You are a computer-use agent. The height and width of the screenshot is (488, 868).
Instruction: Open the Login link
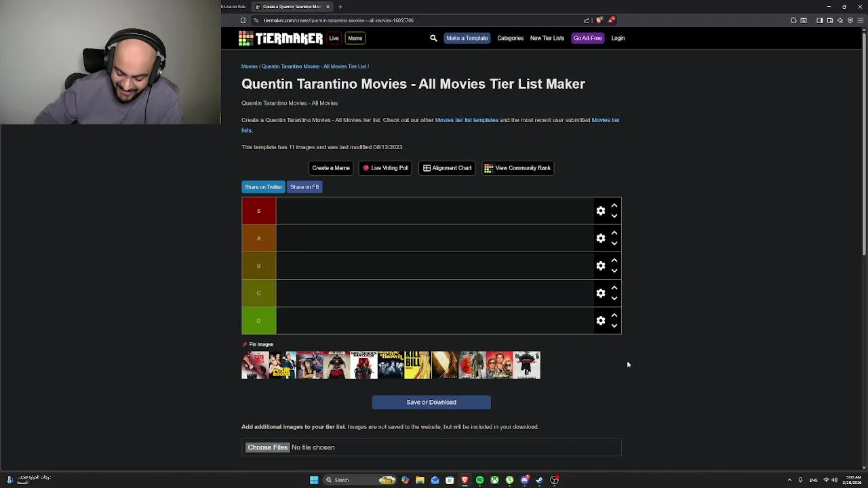[618, 39]
